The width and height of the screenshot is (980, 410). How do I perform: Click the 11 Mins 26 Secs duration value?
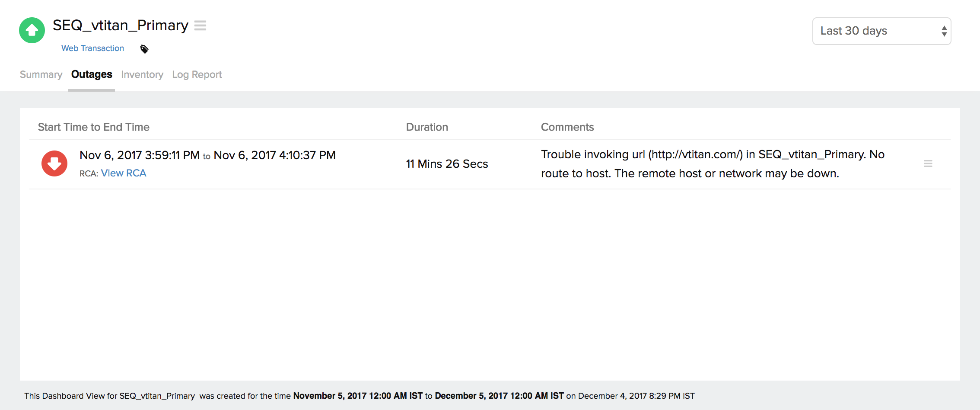pos(447,164)
